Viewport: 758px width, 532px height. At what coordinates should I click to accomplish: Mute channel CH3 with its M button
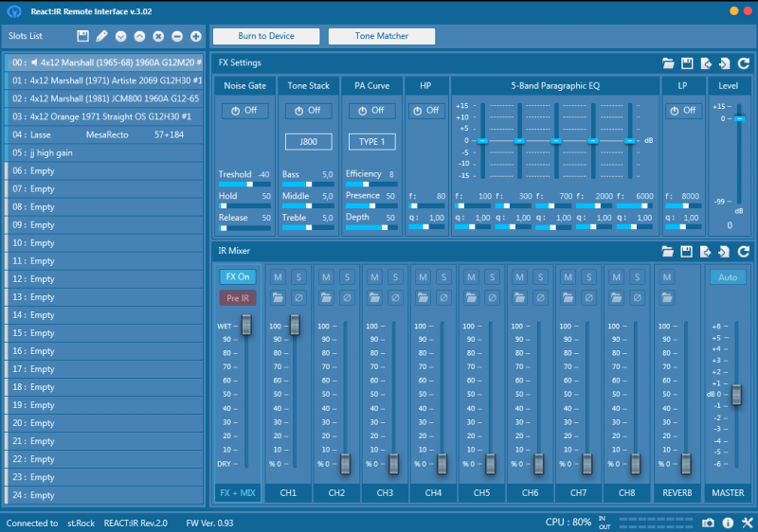point(375,276)
